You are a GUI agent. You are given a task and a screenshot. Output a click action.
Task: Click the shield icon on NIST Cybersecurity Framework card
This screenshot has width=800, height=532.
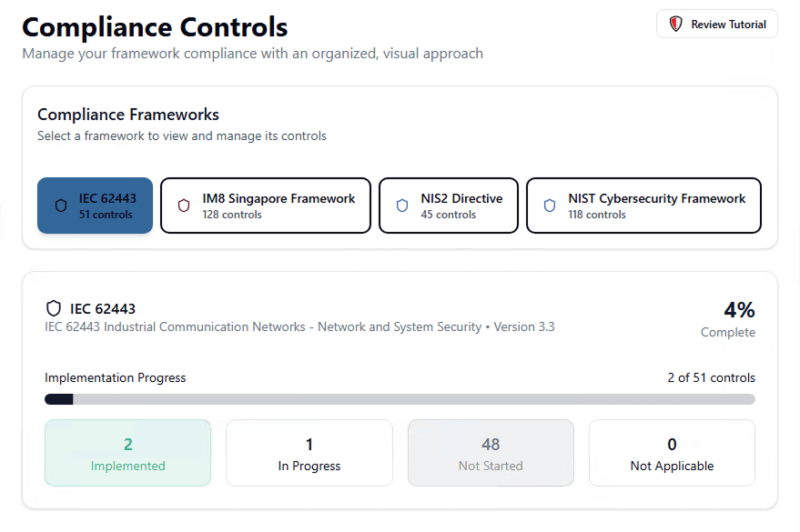[549, 206]
